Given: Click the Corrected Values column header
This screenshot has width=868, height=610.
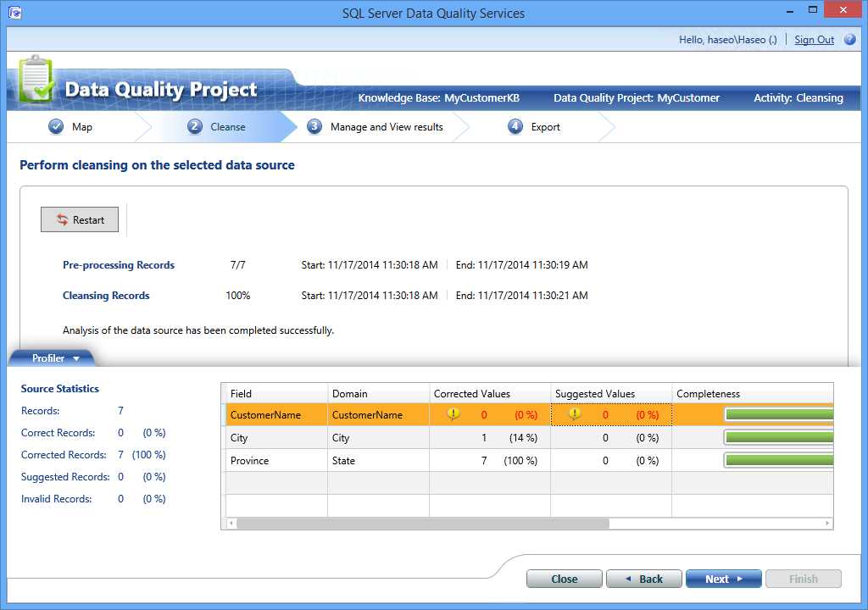Looking at the screenshot, I should click(490, 394).
